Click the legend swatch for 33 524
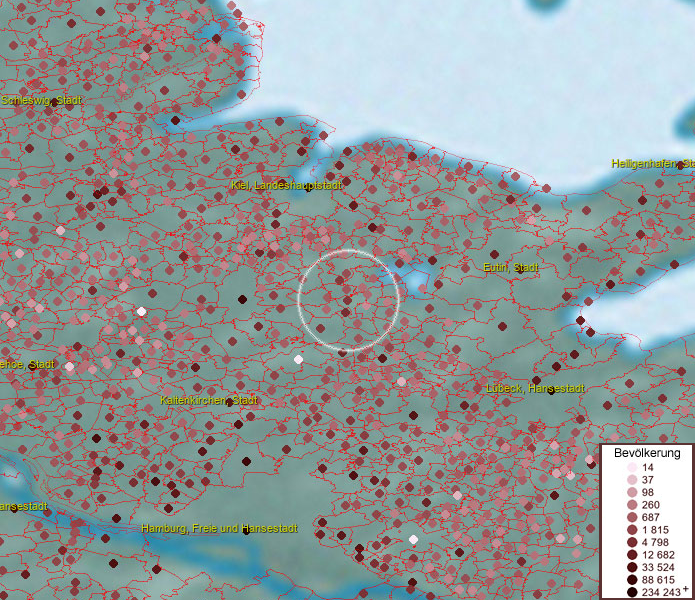The width and height of the screenshot is (695, 600). (633, 567)
